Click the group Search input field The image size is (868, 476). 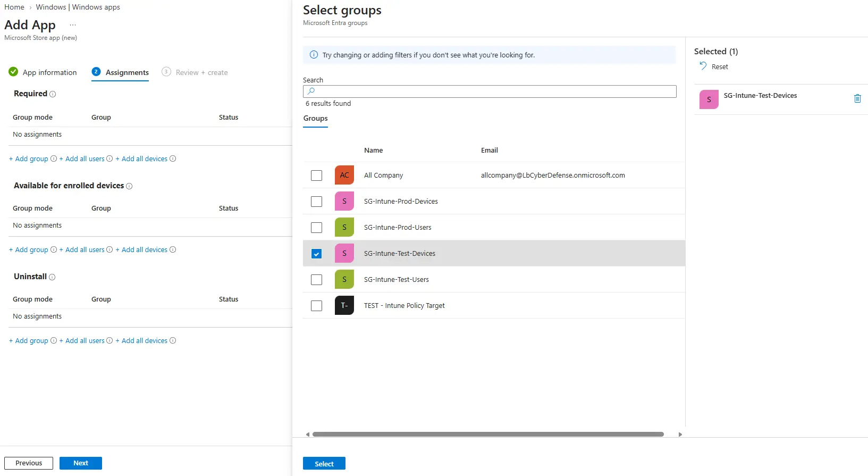pos(490,91)
